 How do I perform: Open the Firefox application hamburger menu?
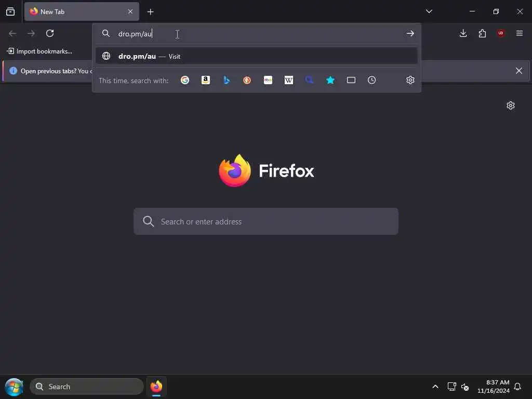(x=520, y=33)
